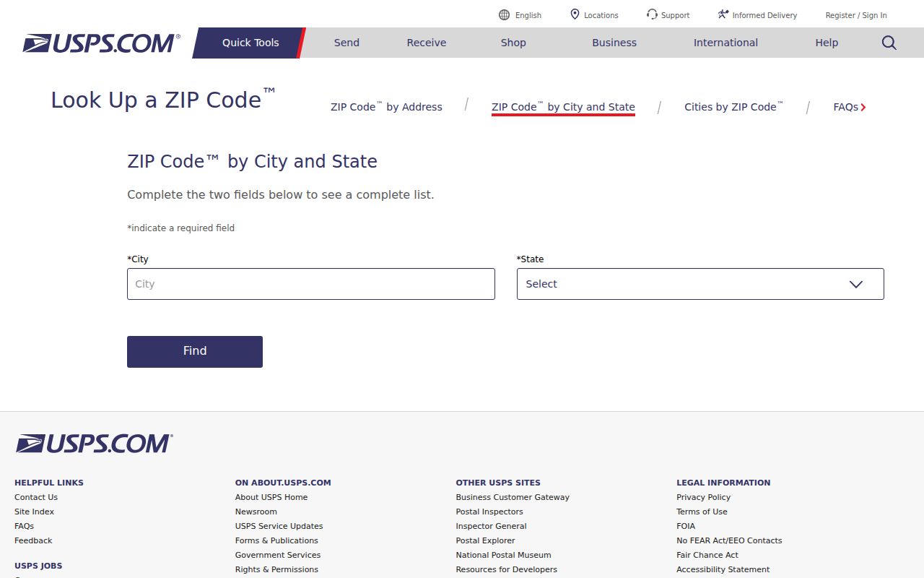Open the Informed Delivery link
The image size is (924, 578).
click(764, 15)
